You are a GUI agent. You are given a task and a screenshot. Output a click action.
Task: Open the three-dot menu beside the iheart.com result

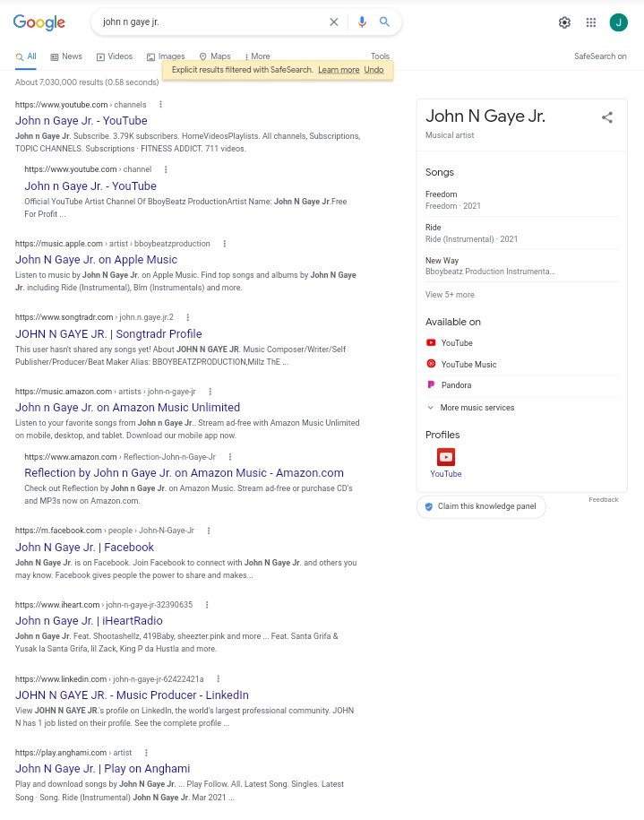207,605
